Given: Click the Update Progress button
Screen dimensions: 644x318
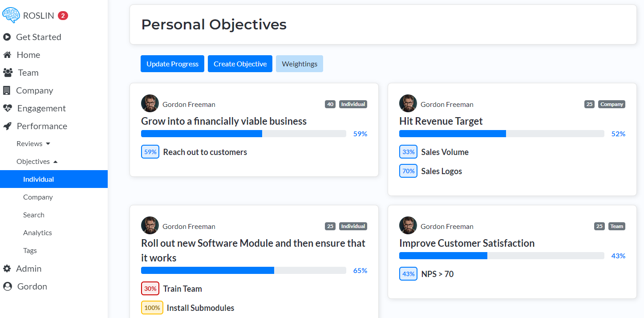Looking at the screenshot, I should tap(172, 64).
